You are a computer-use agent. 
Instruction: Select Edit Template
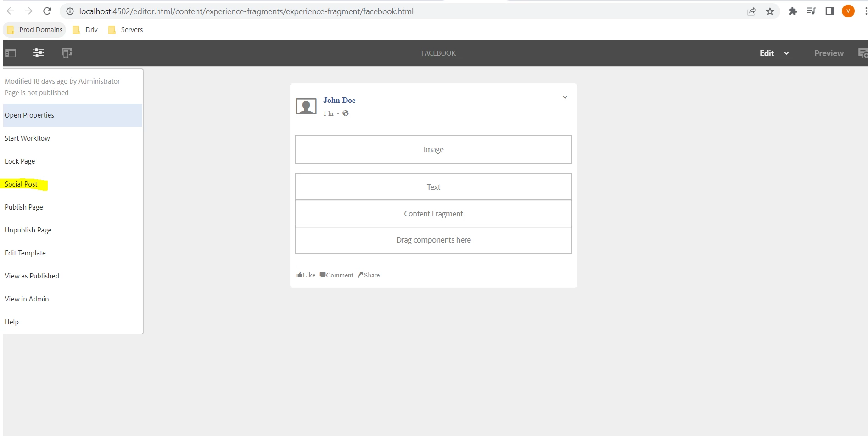73,253
